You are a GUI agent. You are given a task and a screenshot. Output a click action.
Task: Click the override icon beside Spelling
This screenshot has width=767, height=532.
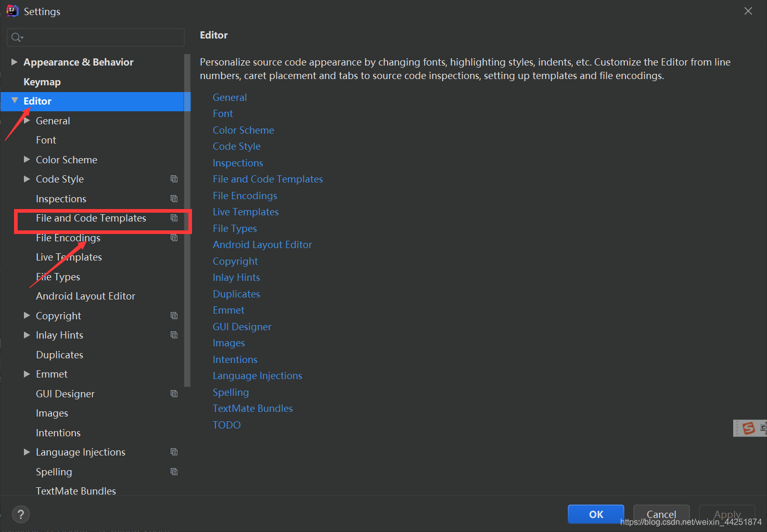[x=174, y=471]
